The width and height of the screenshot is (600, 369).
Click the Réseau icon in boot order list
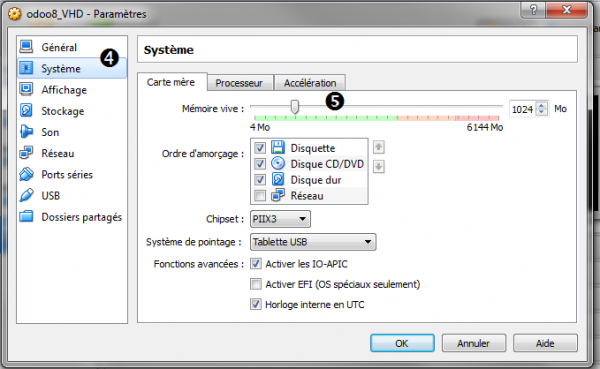point(278,195)
